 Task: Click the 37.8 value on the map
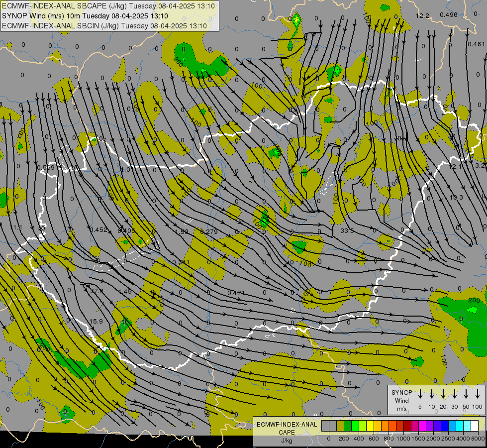(x=97, y=291)
